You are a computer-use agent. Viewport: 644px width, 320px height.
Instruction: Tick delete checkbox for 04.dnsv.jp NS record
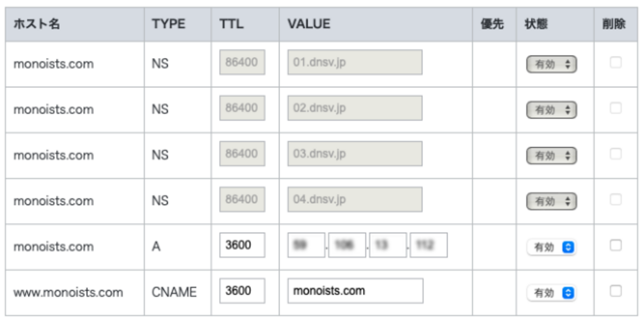615,199
